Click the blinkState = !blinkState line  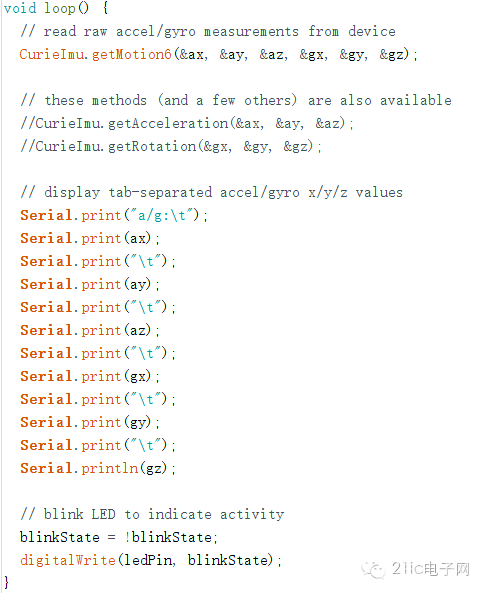point(119,537)
